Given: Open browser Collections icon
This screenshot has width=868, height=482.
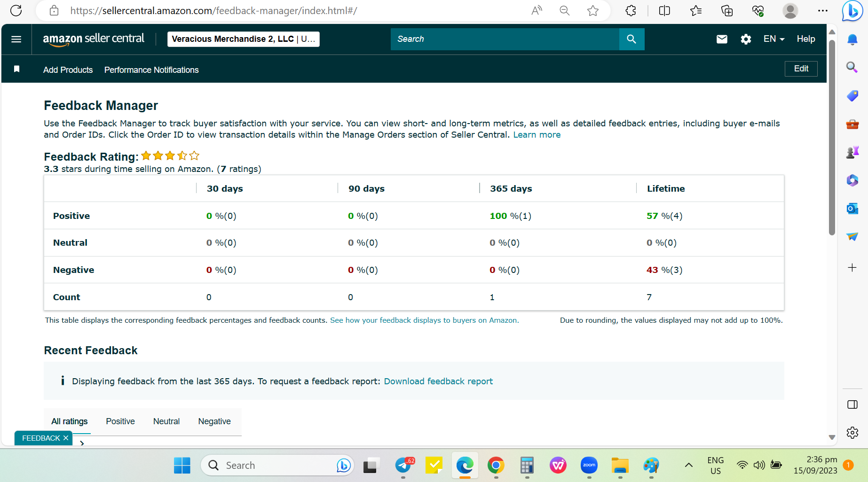Looking at the screenshot, I should point(727,10).
